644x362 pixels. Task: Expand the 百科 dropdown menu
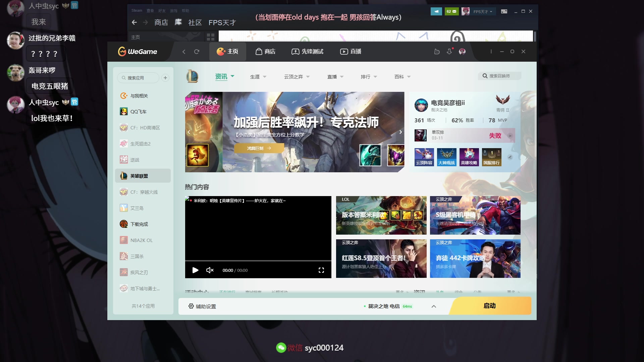coord(402,77)
